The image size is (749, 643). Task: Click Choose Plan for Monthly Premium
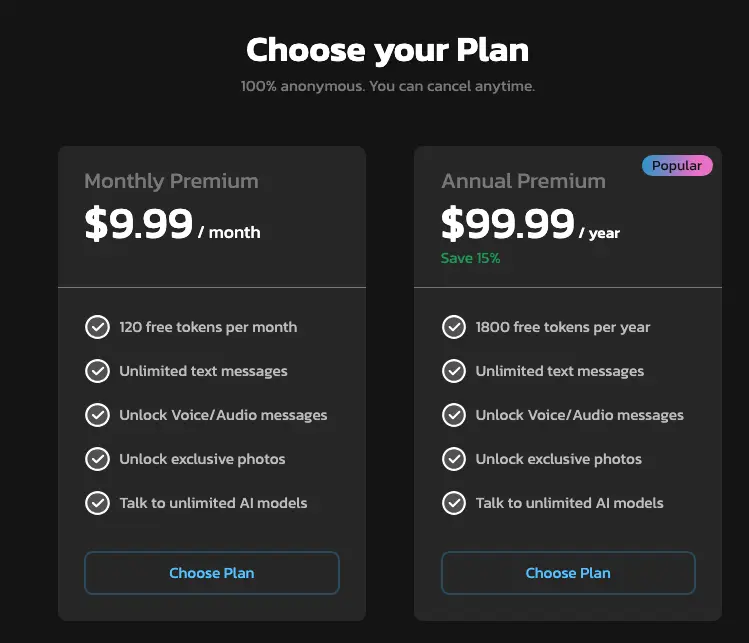point(212,573)
